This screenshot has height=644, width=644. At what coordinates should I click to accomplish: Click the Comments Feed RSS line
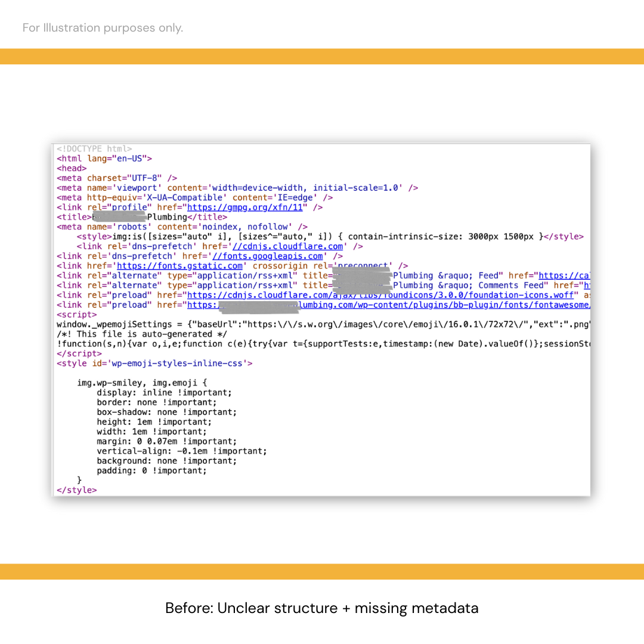(x=323, y=286)
